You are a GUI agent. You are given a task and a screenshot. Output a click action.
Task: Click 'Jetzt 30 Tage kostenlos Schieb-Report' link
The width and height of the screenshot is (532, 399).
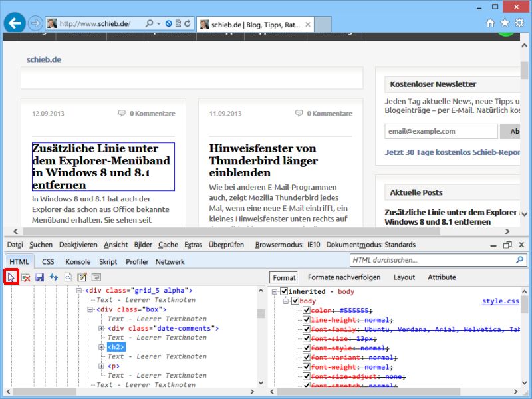pyautogui.click(x=452, y=152)
